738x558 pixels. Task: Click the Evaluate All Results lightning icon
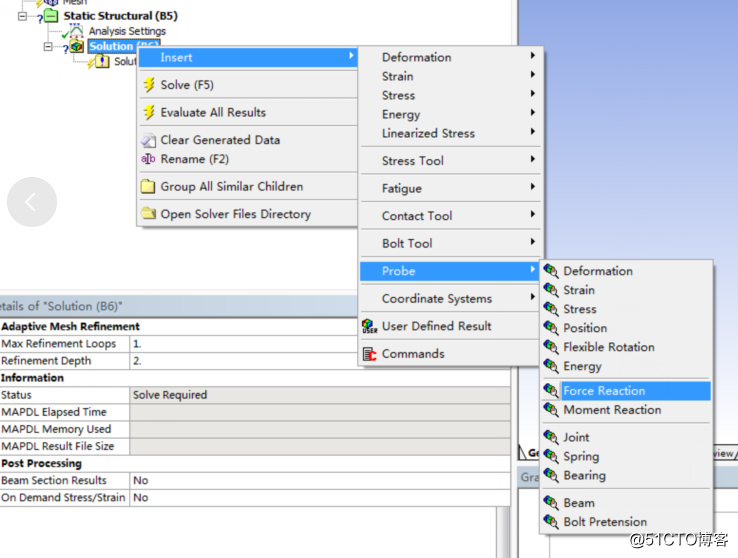[x=149, y=112]
